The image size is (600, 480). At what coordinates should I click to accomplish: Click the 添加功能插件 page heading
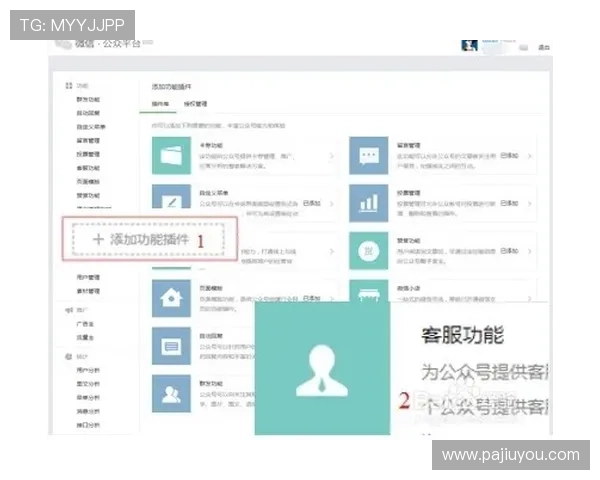(x=171, y=87)
